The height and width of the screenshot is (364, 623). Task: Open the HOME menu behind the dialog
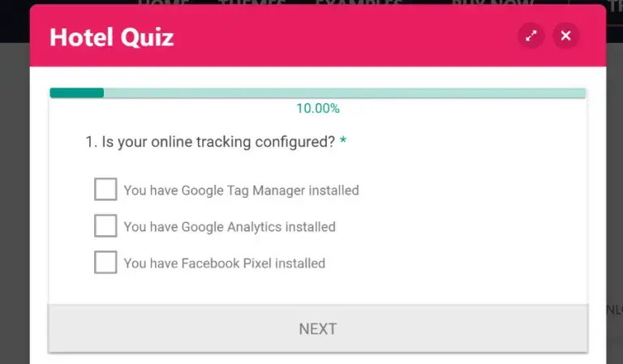click(164, 2)
